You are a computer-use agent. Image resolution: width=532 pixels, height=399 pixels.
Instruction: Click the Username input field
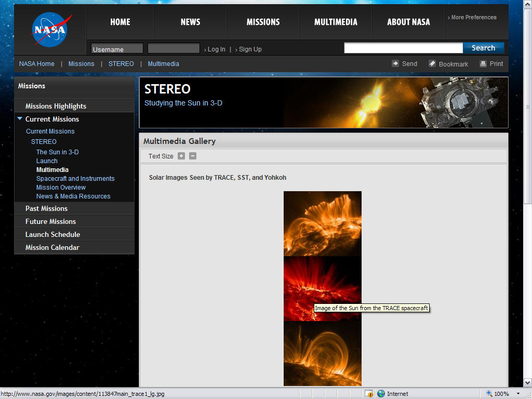(x=117, y=48)
